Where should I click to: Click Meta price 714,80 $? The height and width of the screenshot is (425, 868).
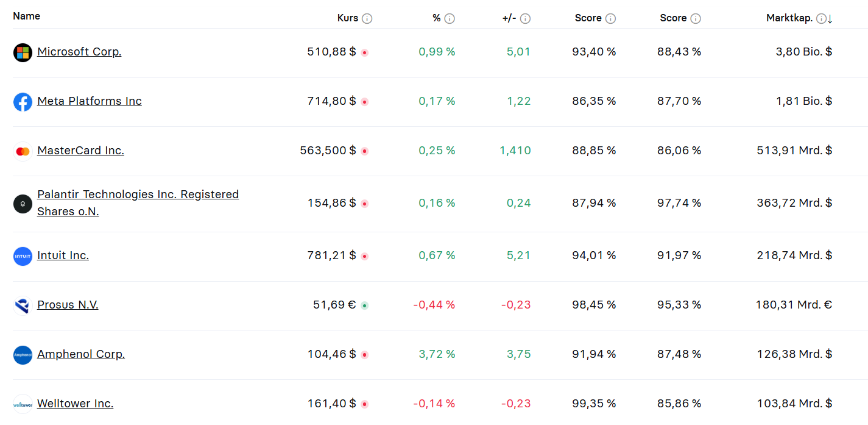point(331,101)
